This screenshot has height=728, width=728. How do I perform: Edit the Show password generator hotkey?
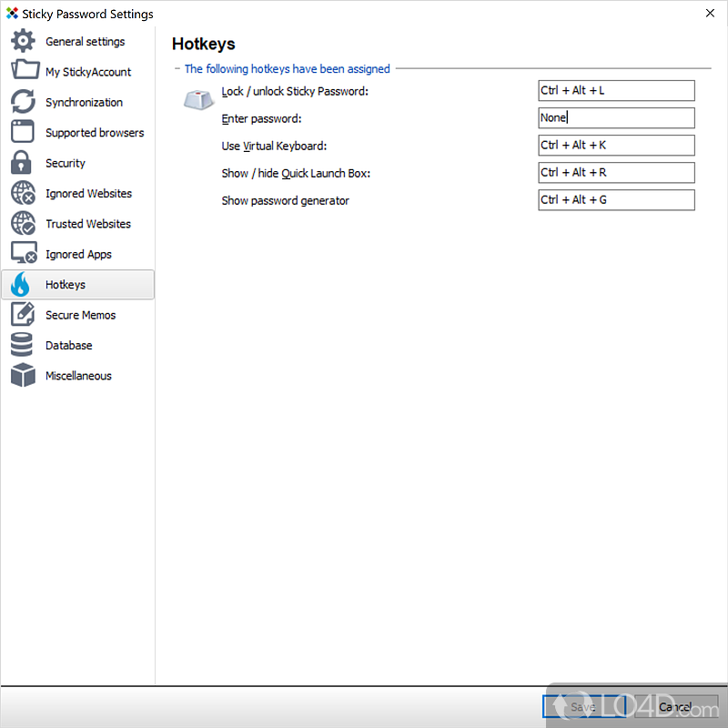pos(616,199)
